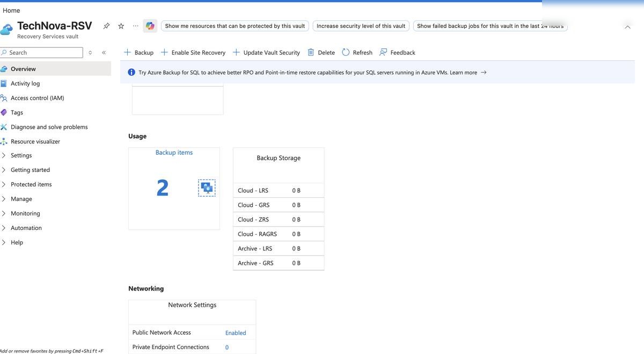This screenshot has width=644, height=354.
Task: Click Diagnose and solve wrench icon
Action: [4, 127]
